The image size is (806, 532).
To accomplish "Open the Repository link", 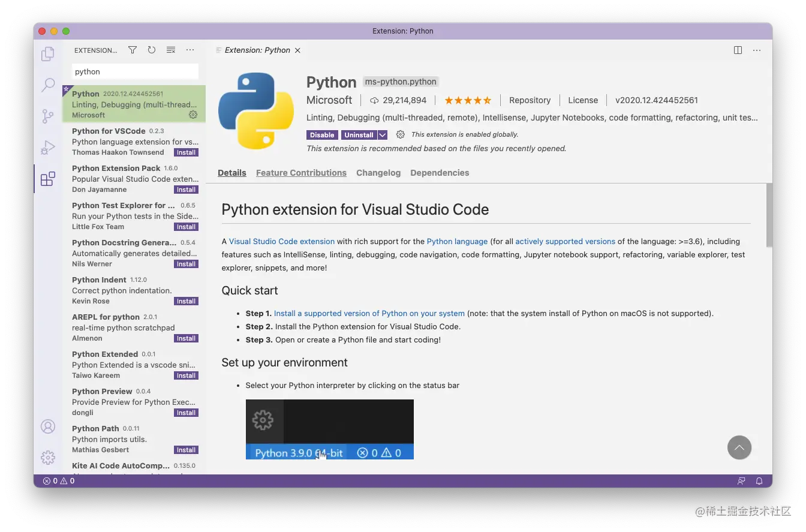I will 530,100.
